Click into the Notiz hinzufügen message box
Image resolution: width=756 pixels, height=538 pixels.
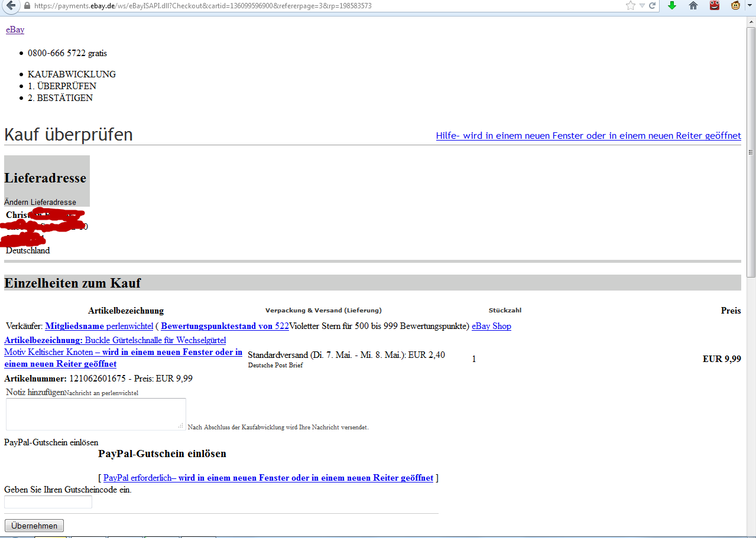(96, 414)
